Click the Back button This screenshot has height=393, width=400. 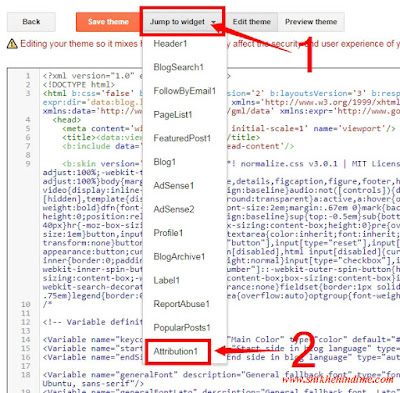pyautogui.click(x=31, y=22)
